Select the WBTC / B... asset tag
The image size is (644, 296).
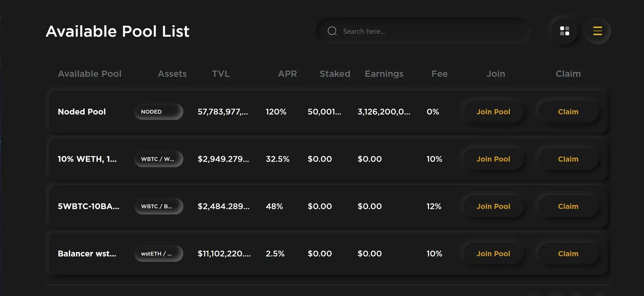158,207
